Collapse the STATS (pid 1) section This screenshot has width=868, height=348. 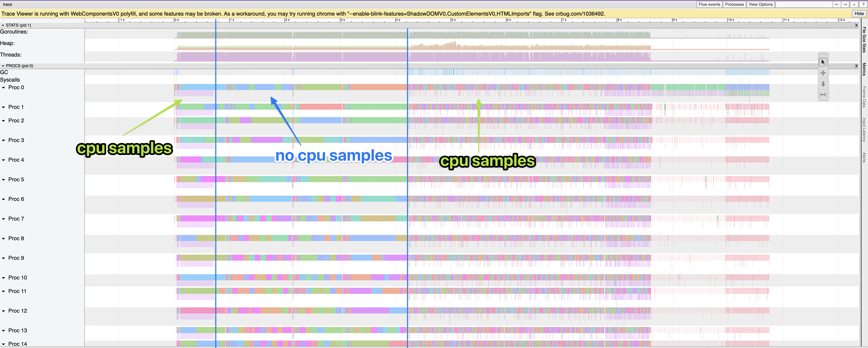3,25
